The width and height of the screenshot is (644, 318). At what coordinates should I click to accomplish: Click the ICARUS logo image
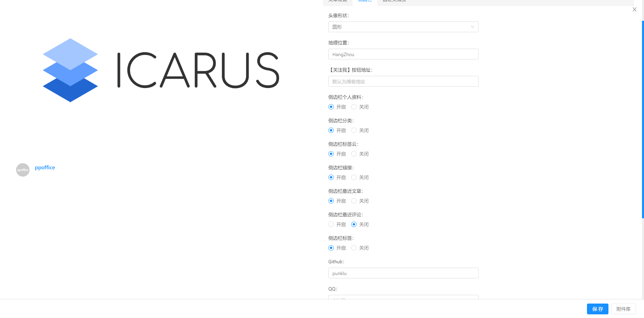click(160, 70)
